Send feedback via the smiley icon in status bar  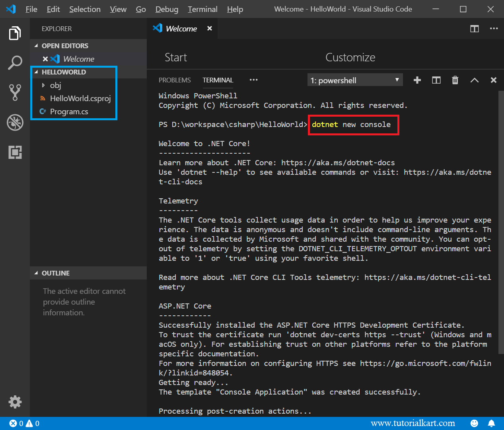coord(474,423)
